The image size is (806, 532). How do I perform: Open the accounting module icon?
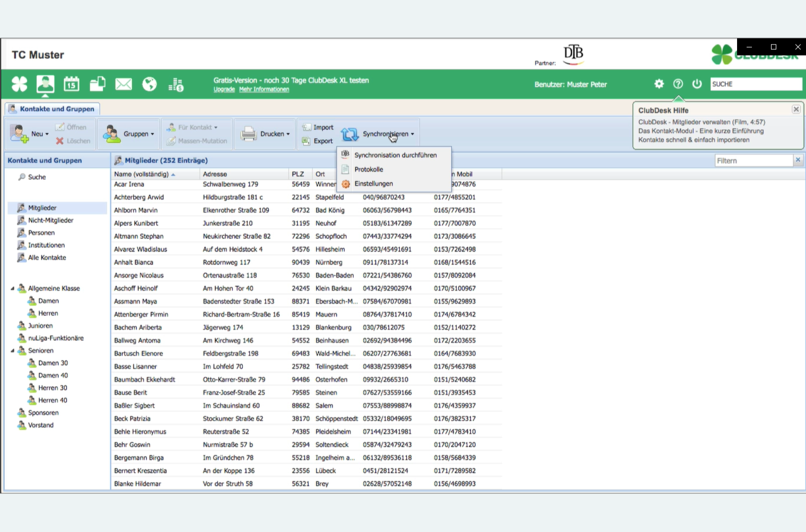[176, 84]
